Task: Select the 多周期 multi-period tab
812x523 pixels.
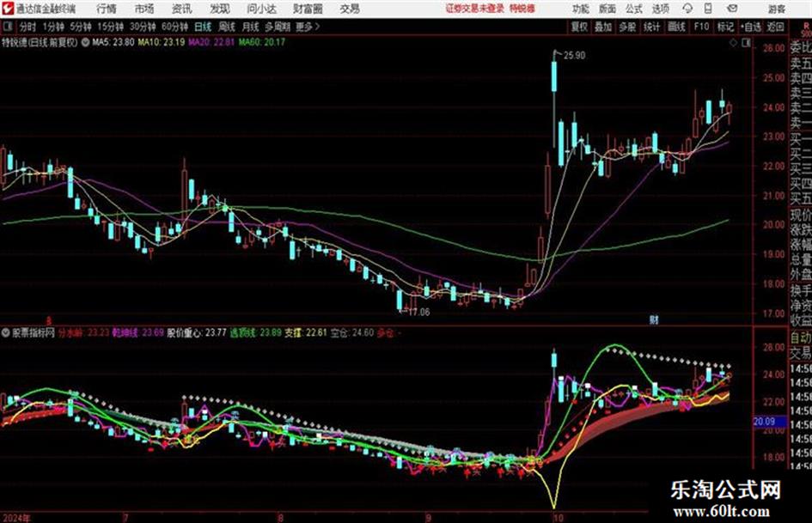Action: [x=278, y=27]
